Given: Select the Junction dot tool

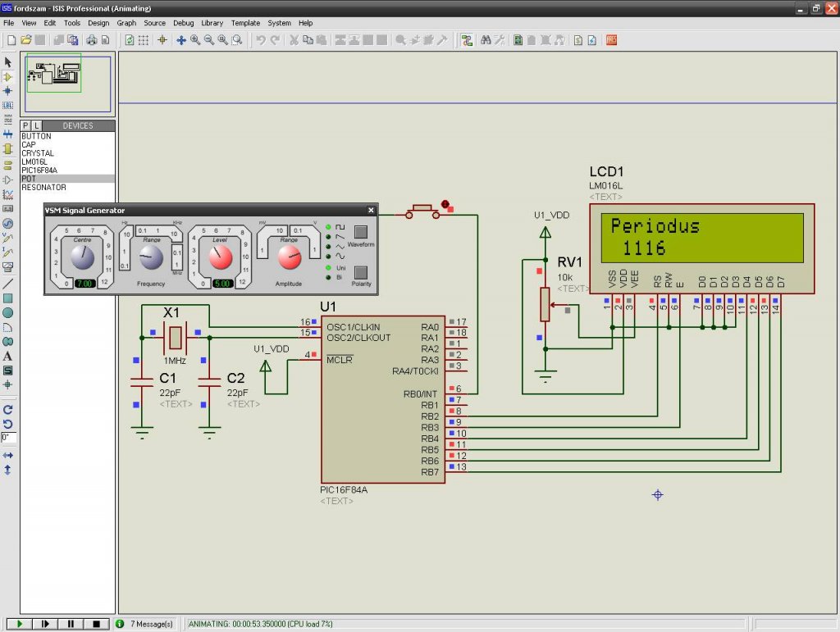Looking at the screenshot, I should [8, 91].
